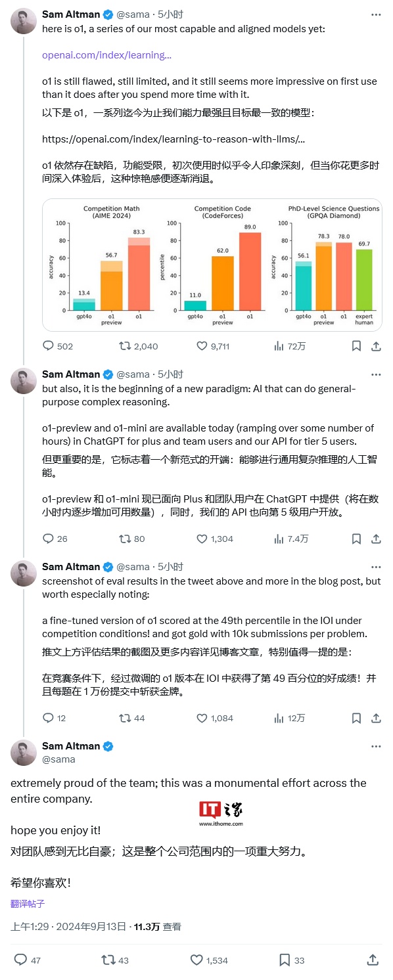Click Sam Altman name on the second tweet
Image resolution: width=393 pixels, height=980 pixels.
tap(71, 374)
